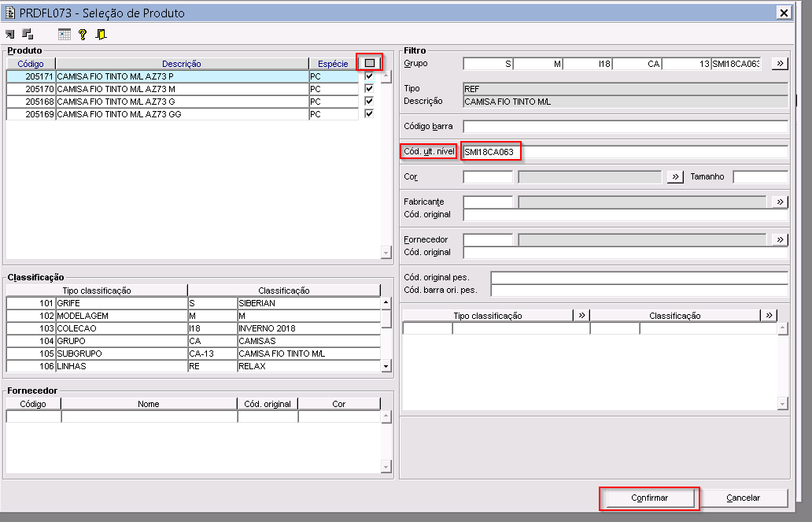Screen dimensions: 812x522
Task: Sort products by Código column header
Action: [x=31, y=63]
